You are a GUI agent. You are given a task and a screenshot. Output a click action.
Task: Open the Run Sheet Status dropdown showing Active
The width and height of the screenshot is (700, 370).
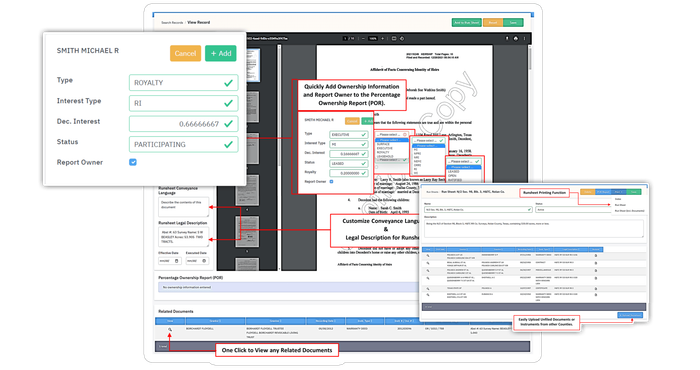click(x=573, y=209)
